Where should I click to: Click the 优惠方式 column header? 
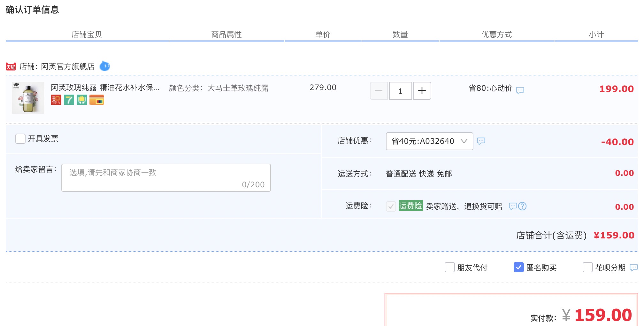pos(497,35)
